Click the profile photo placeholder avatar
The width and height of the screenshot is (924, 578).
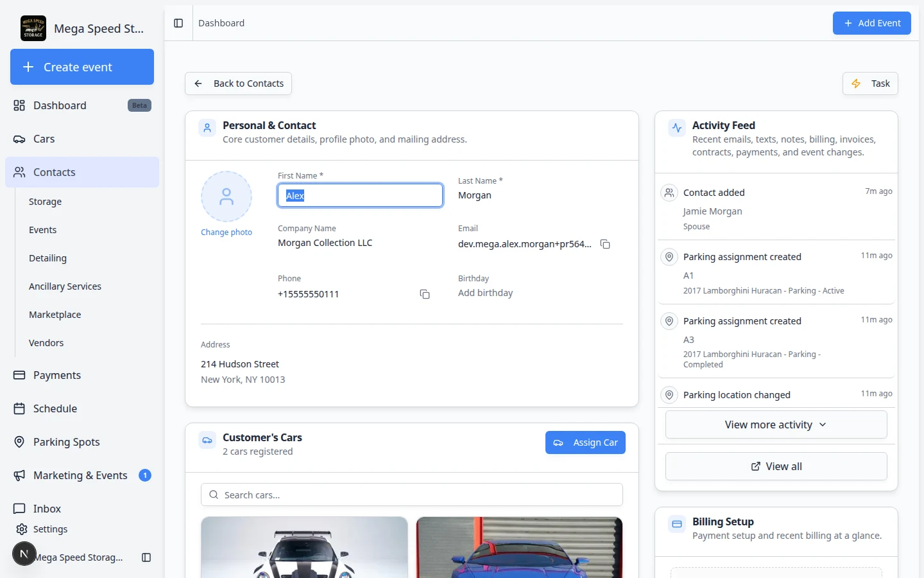tap(227, 197)
